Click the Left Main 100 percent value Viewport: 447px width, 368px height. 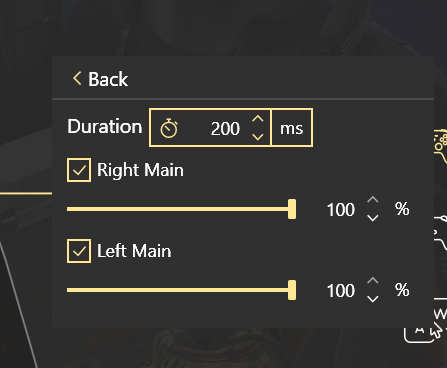341,291
